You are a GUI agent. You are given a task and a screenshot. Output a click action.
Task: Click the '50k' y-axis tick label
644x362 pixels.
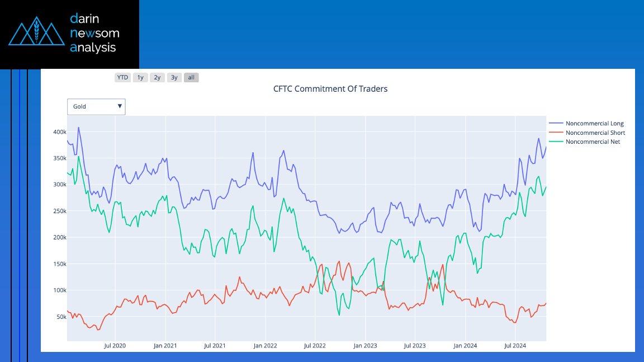(x=60, y=317)
